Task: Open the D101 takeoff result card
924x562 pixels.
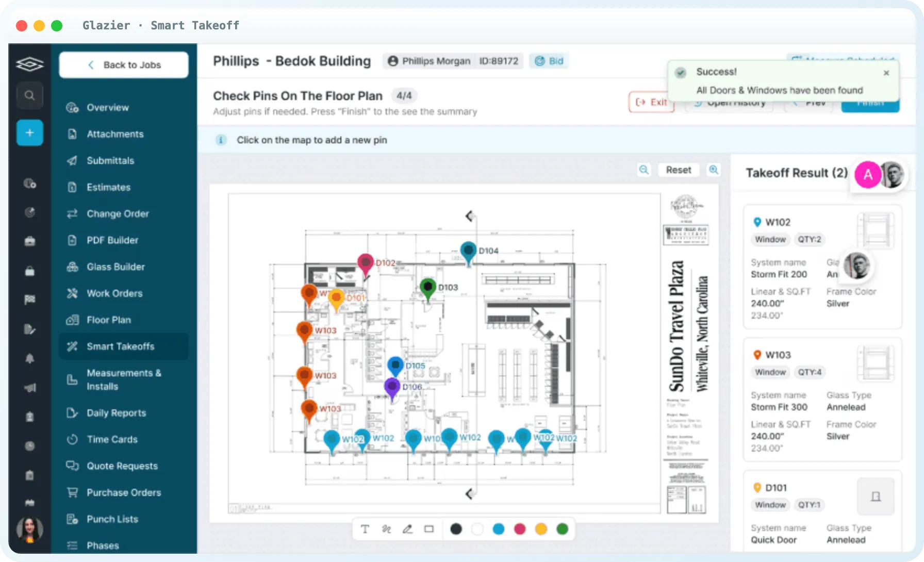Action: 822,511
